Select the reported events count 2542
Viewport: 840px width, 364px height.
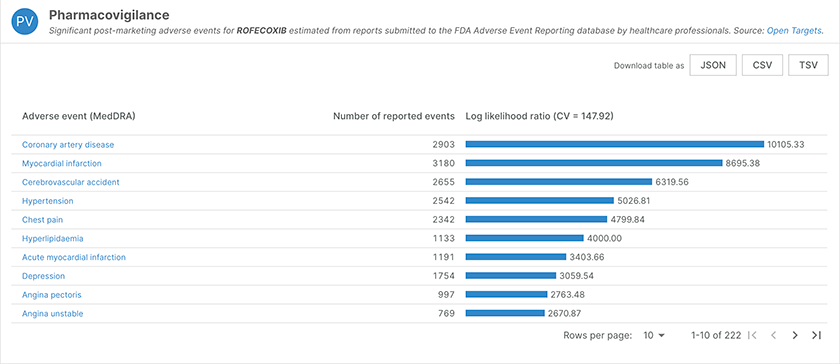pyautogui.click(x=444, y=201)
